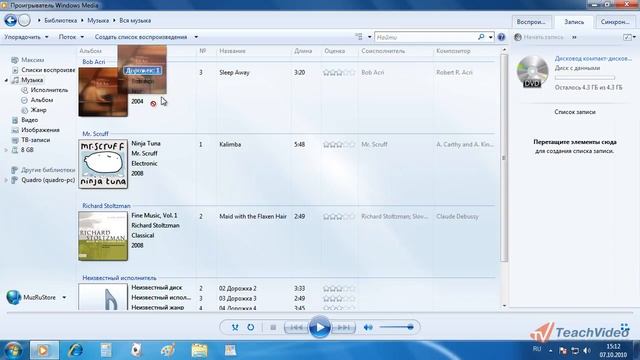Select Альбом under Музыка
640x360 pixels.
click(x=42, y=100)
